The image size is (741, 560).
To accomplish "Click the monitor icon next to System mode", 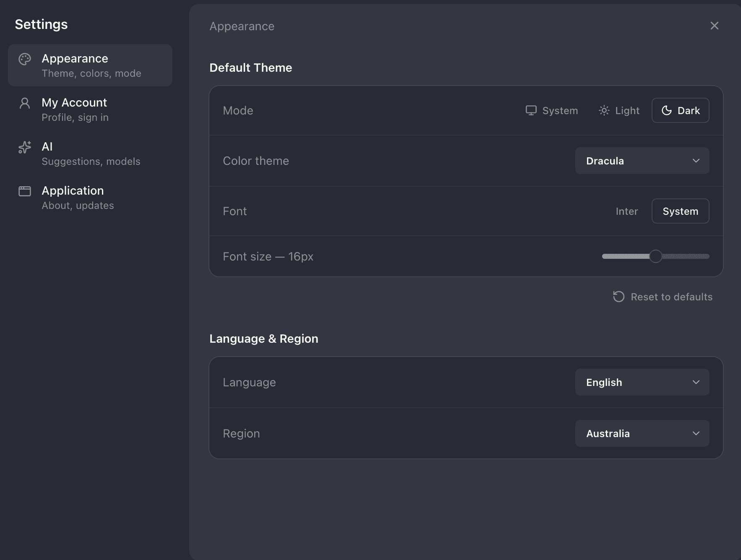I will point(532,110).
